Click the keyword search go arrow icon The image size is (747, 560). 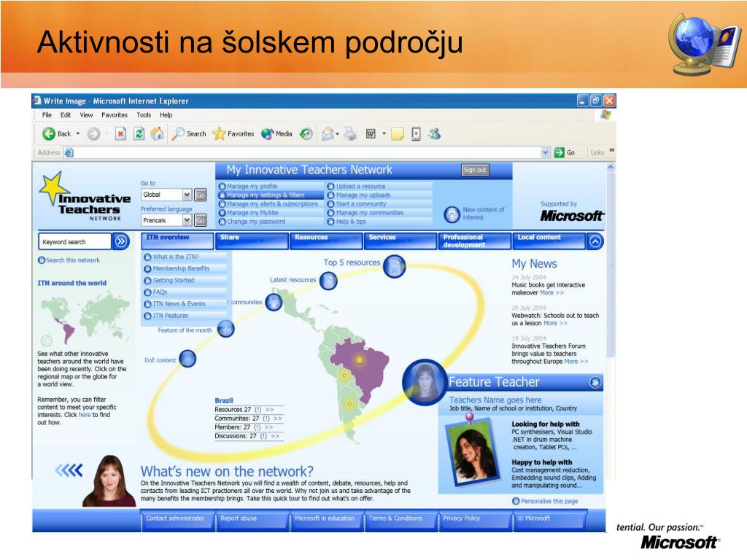click(122, 241)
